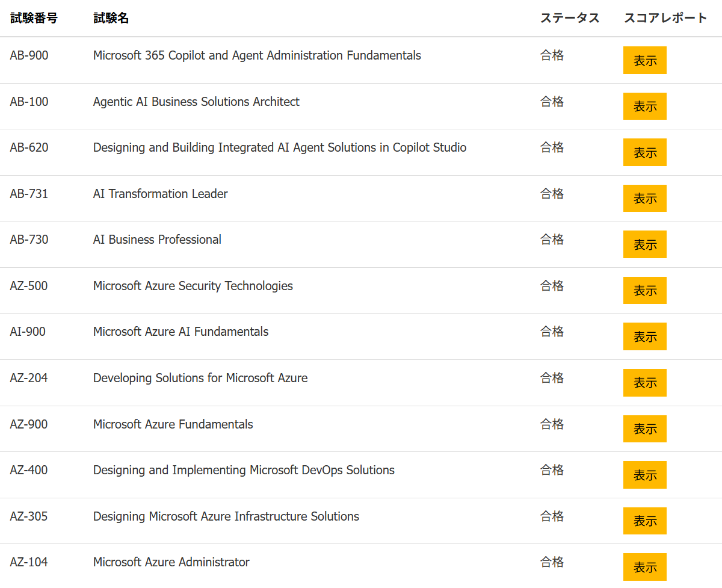Click the 試験名 column header

point(111,18)
